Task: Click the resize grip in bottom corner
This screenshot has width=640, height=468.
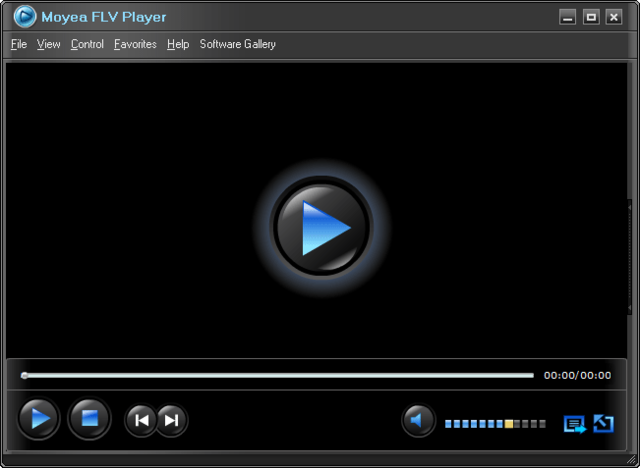Action: tap(631, 460)
